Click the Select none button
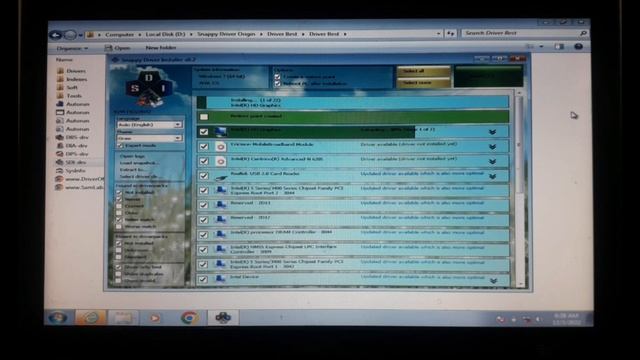 click(x=423, y=82)
